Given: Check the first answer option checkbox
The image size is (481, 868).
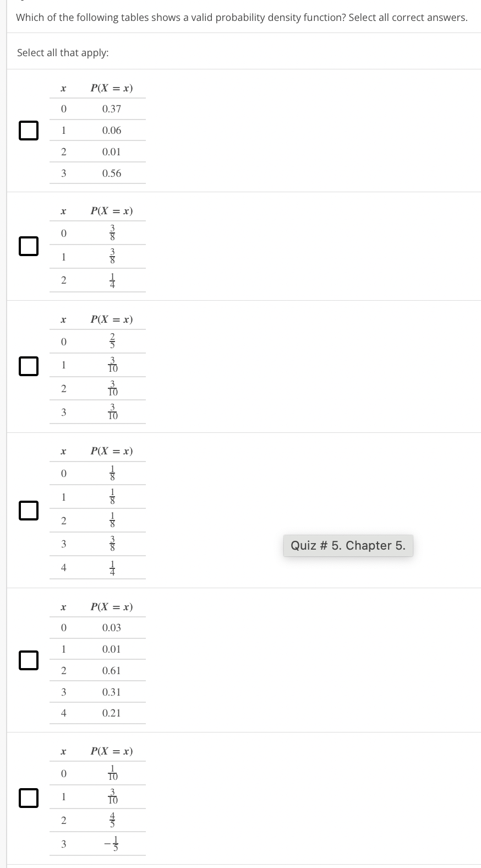Looking at the screenshot, I should pos(29,131).
